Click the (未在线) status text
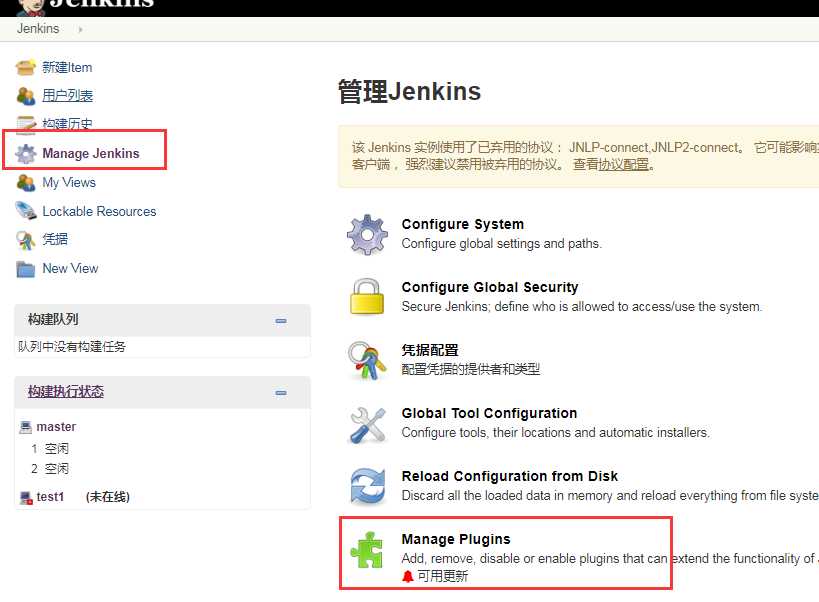The height and width of the screenshot is (602, 819). pos(108,497)
